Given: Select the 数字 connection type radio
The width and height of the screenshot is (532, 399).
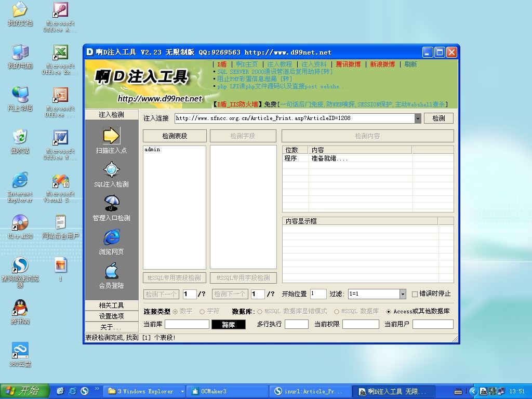Looking at the screenshot, I should pos(175,312).
